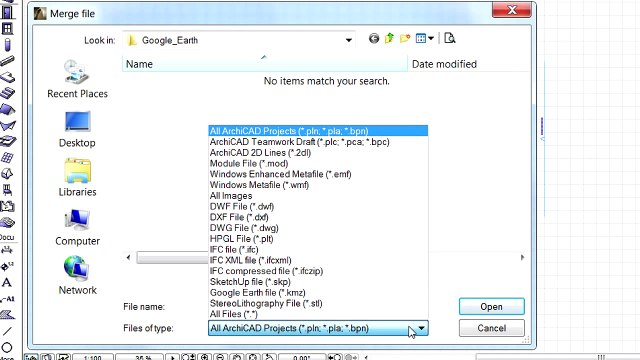
Task: Choose Windows Enhanced Metafile (*.emf) type
Action: 318,174
